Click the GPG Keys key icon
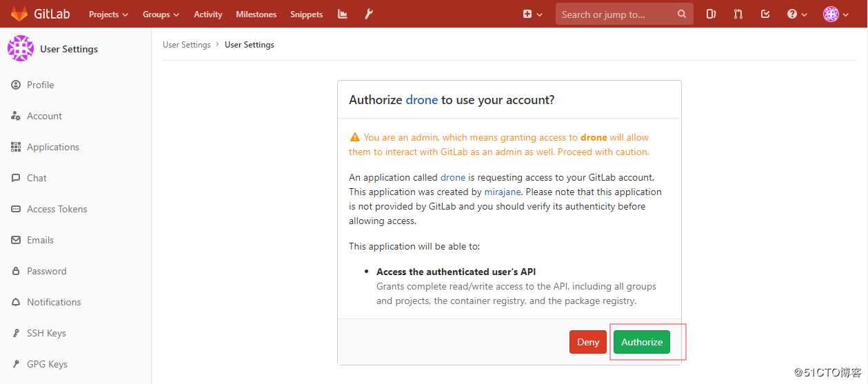868x384 pixels. click(x=16, y=364)
